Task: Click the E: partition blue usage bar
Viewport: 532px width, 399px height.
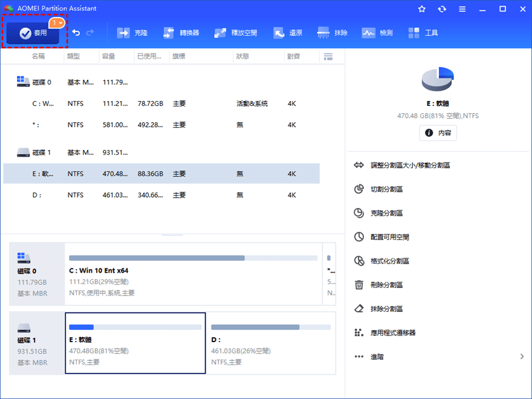Action: click(x=135, y=327)
